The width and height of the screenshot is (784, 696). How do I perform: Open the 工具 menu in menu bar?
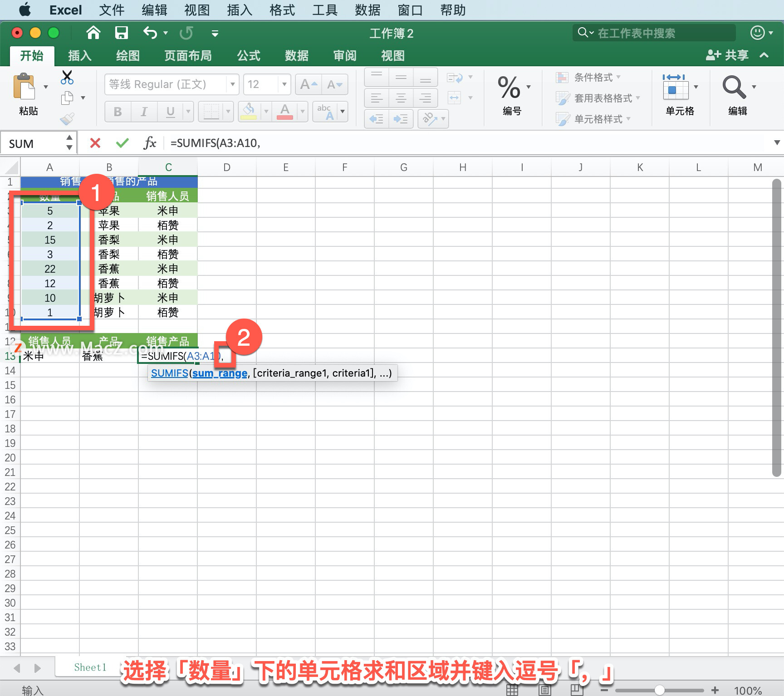click(x=325, y=10)
